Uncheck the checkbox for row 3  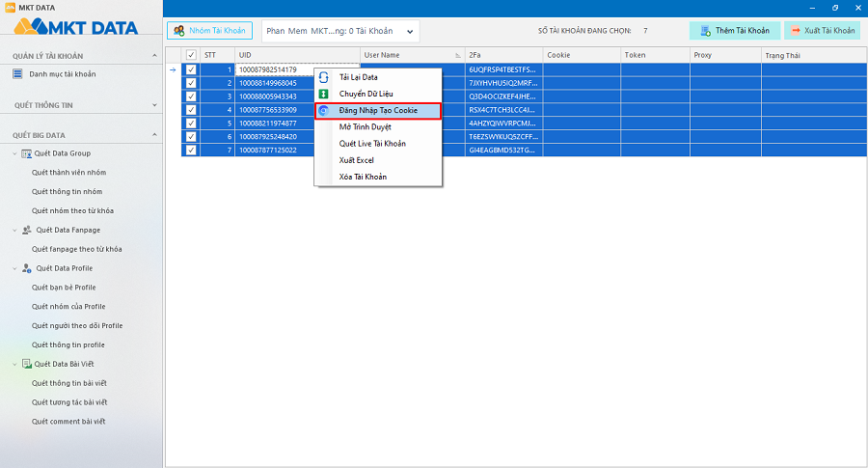point(191,96)
